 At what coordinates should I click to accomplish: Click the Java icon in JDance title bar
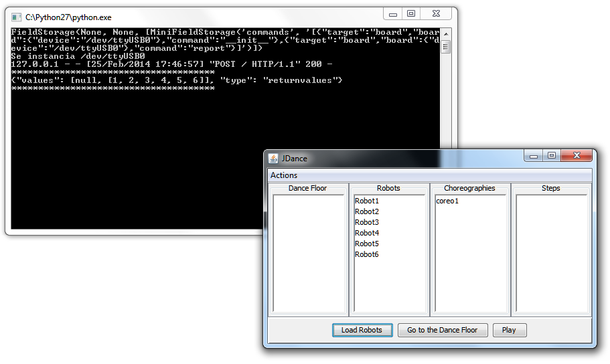[x=273, y=159]
